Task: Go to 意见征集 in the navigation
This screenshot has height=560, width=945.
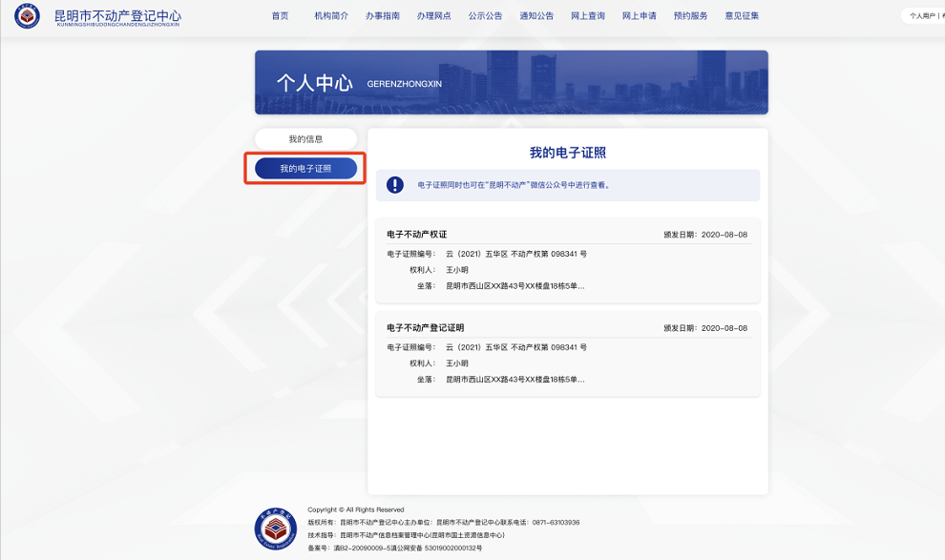Action: pyautogui.click(x=742, y=16)
